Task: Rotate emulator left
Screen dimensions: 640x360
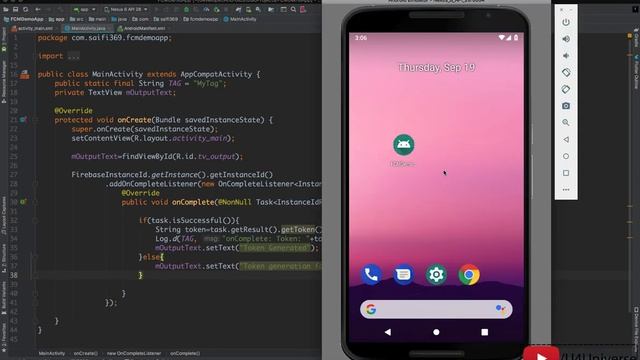Action: (566, 72)
